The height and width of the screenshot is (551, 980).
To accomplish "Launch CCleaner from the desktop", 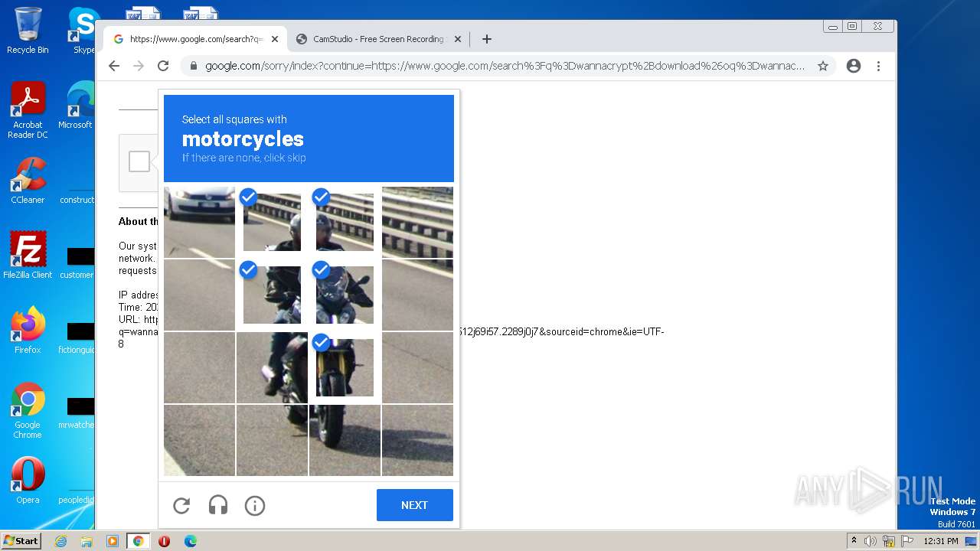I will [28, 181].
